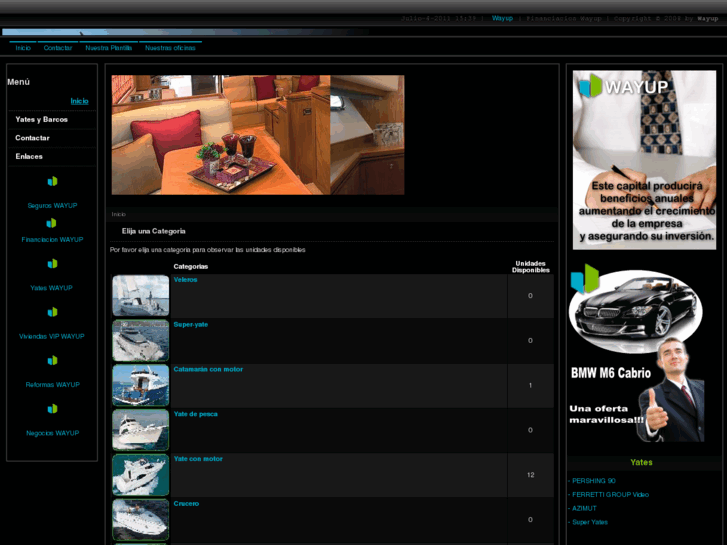This screenshot has width=727, height=545.
Task: Open the Crucero boat thumbnail
Action: pyautogui.click(x=140, y=519)
